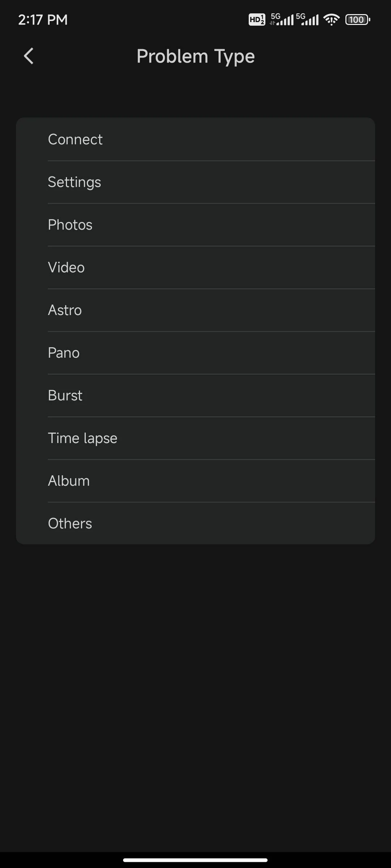Select the Connect problem type
The image size is (391, 868).
195,140
